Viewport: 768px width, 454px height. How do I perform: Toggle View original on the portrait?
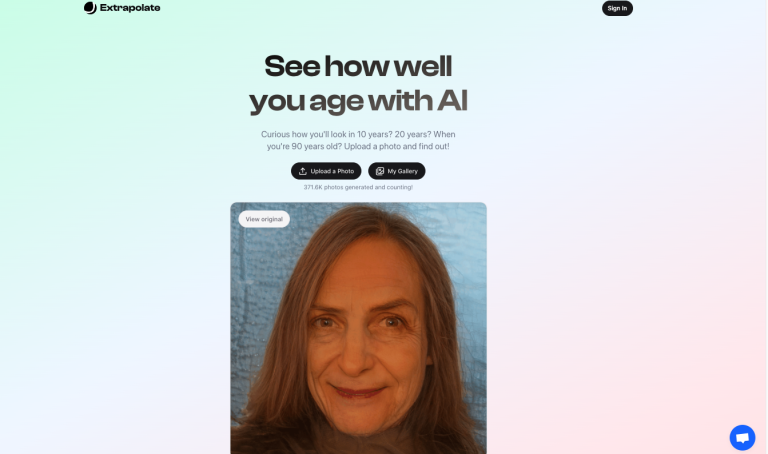(x=264, y=219)
